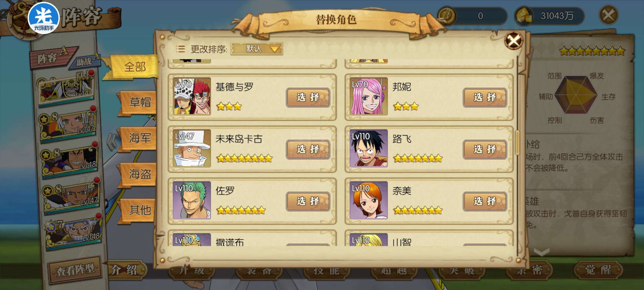Click the 奈美 character portrait
The height and width of the screenshot is (290, 644).
(x=369, y=200)
